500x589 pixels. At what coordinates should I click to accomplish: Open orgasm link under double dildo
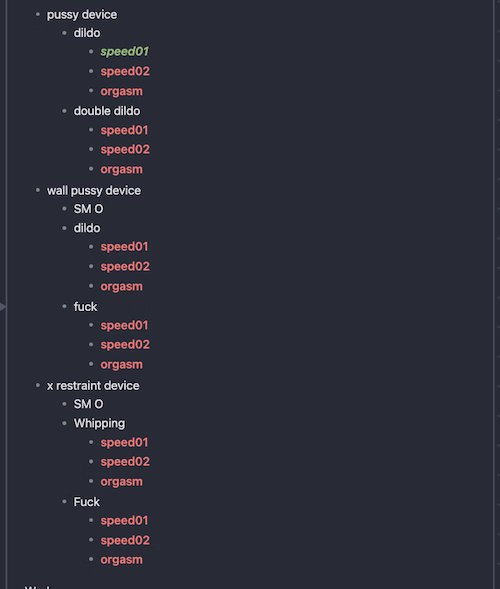pyautogui.click(x=121, y=169)
